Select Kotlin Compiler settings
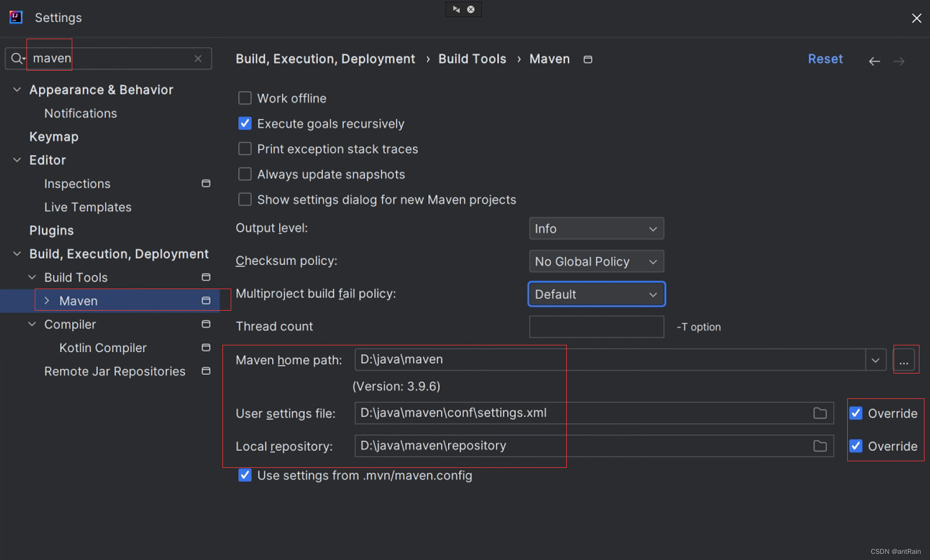The height and width of the screenshot is (560, 930). (103, 348)
